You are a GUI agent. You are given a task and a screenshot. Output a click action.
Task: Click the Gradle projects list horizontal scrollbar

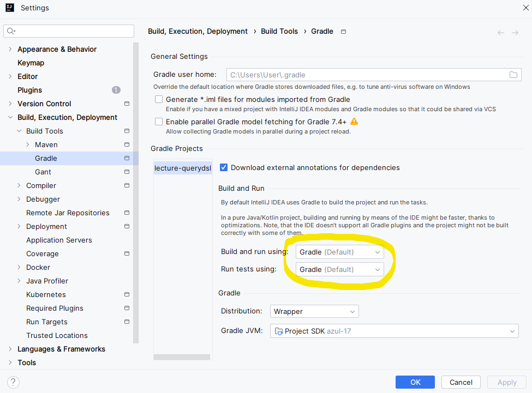pyautogui.click(x=182, y=357)
